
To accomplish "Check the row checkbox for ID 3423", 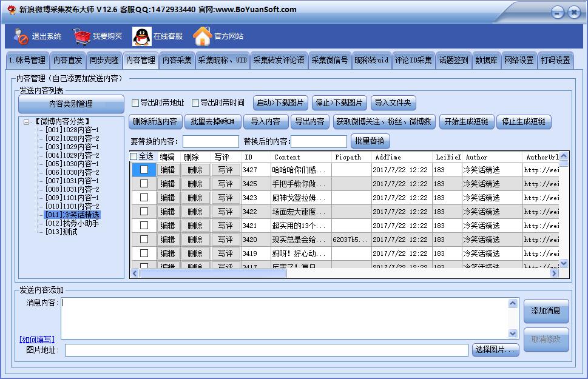I will [144, 197].
